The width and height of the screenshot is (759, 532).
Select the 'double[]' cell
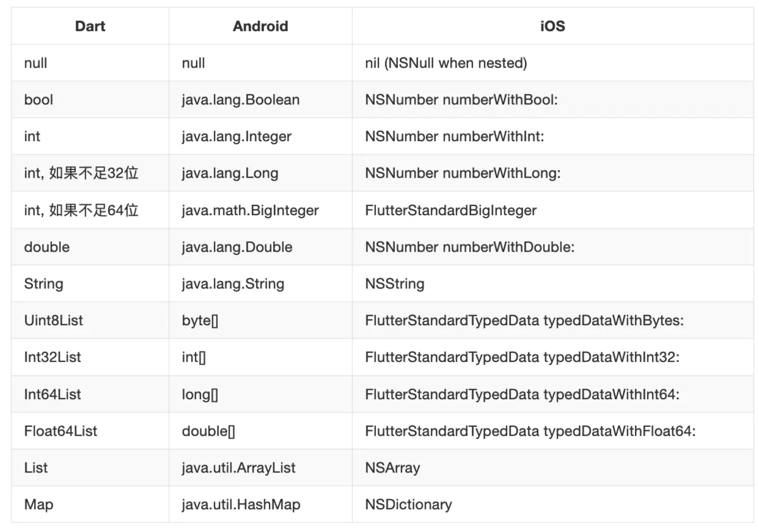point(261,431)
